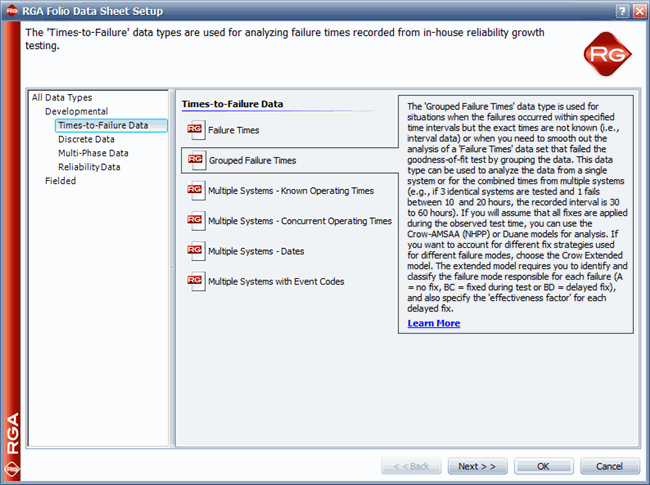Confirm with the OK button
This screenshot has height=485, width=650.
pos(543,466)
